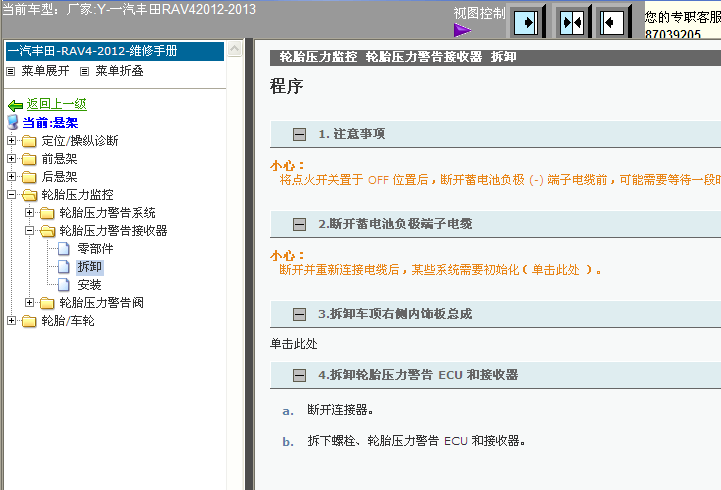This screenshot has width=721, height=490.
Task: Click the 轮胎/车轮 folder icon
Action: [x=29, y=321]
